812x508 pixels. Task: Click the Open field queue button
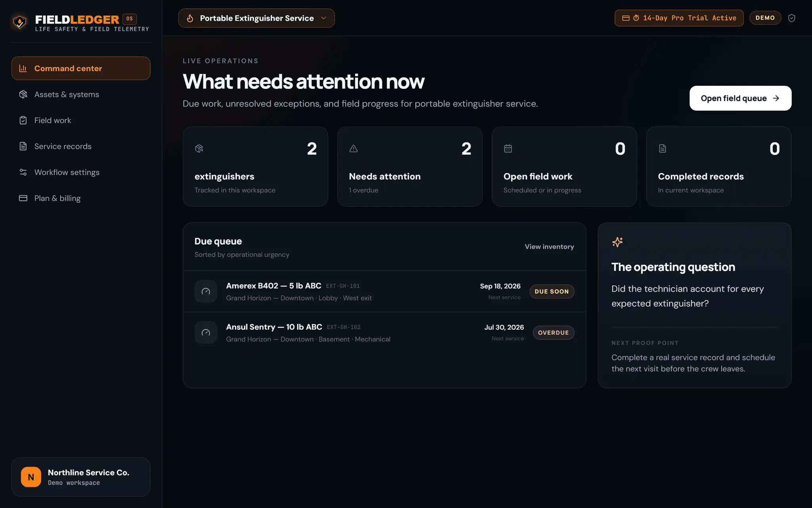(740, 98)
